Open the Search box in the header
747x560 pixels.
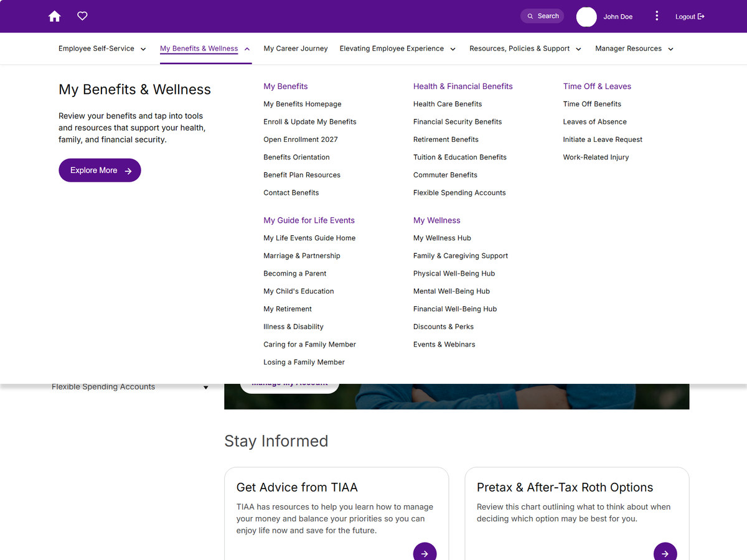pyautogui.click(x=542, y=16)
